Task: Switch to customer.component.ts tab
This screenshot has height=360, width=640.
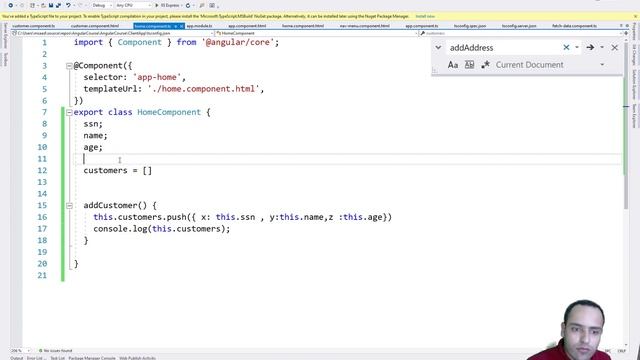Action: [x=33, y=26]
